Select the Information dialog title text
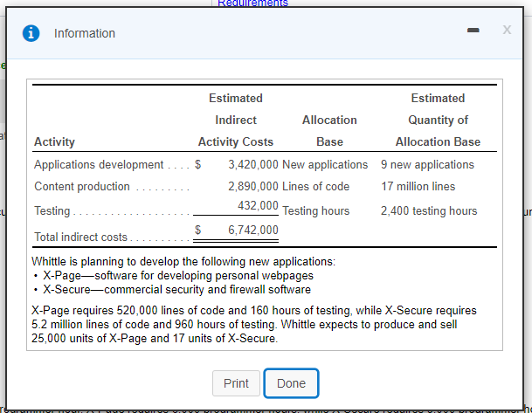Screen dimensions: 532x413 click(85, 33)
